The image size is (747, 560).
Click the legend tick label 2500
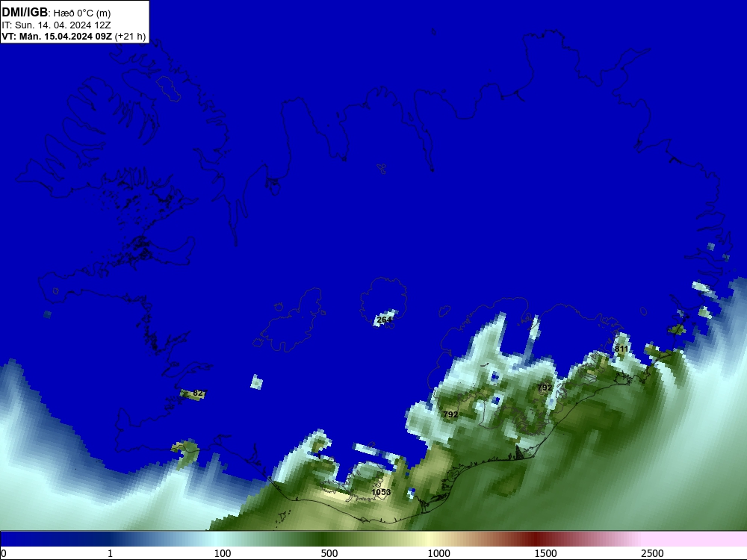(652, 553)
